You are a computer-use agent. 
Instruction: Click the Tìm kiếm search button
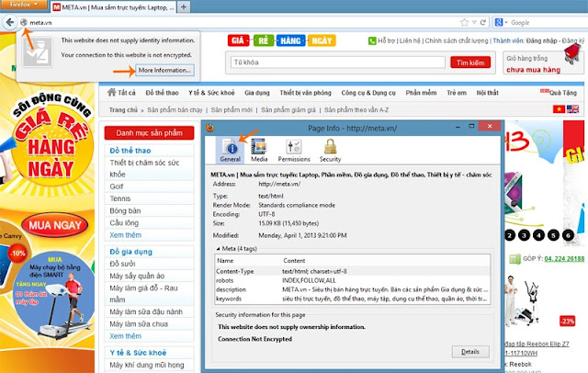click(470, 62)
